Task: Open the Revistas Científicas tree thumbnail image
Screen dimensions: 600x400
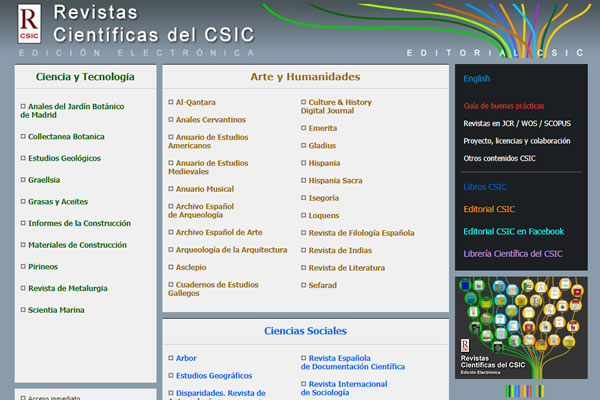Action: (x=521, y=328)
